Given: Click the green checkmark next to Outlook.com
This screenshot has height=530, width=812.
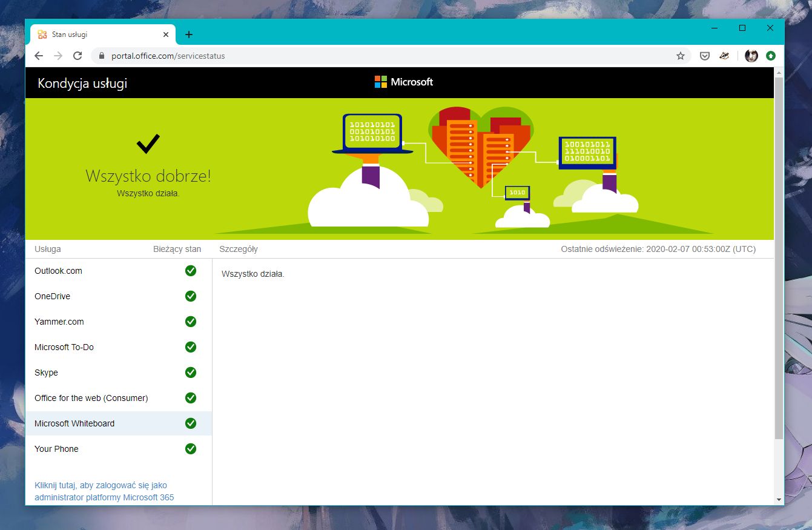Looking at the screenshot, I should 191,271.
